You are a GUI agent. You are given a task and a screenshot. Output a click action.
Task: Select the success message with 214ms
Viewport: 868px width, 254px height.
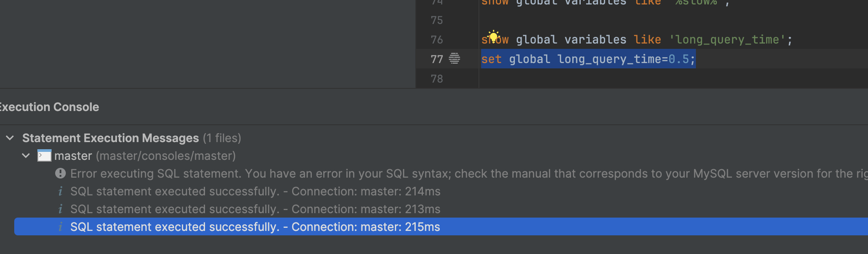255,191
